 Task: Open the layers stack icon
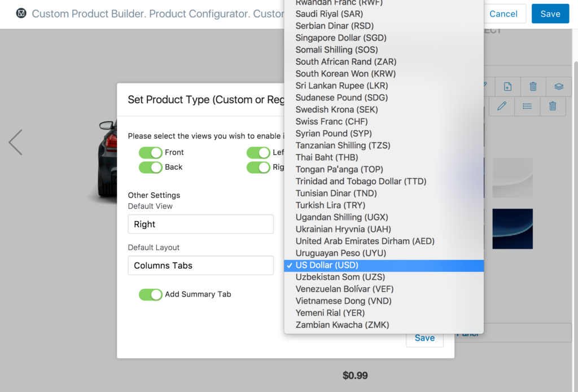click(x=558, y=86)
